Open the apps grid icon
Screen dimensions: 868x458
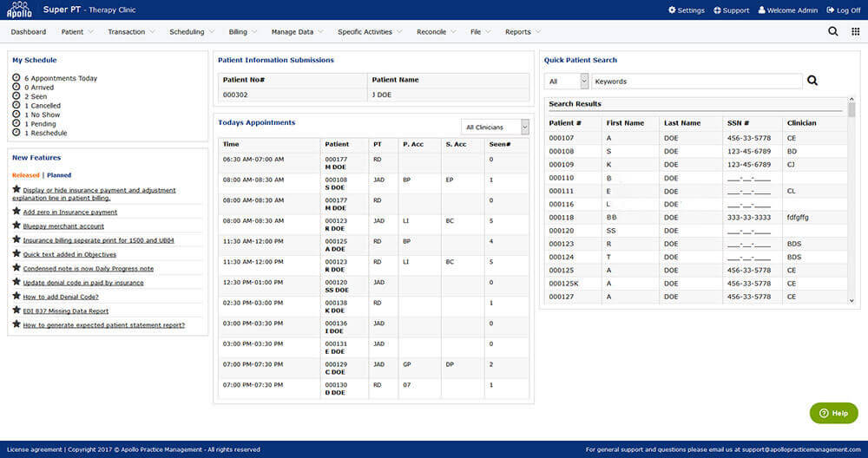click(856, 32)
